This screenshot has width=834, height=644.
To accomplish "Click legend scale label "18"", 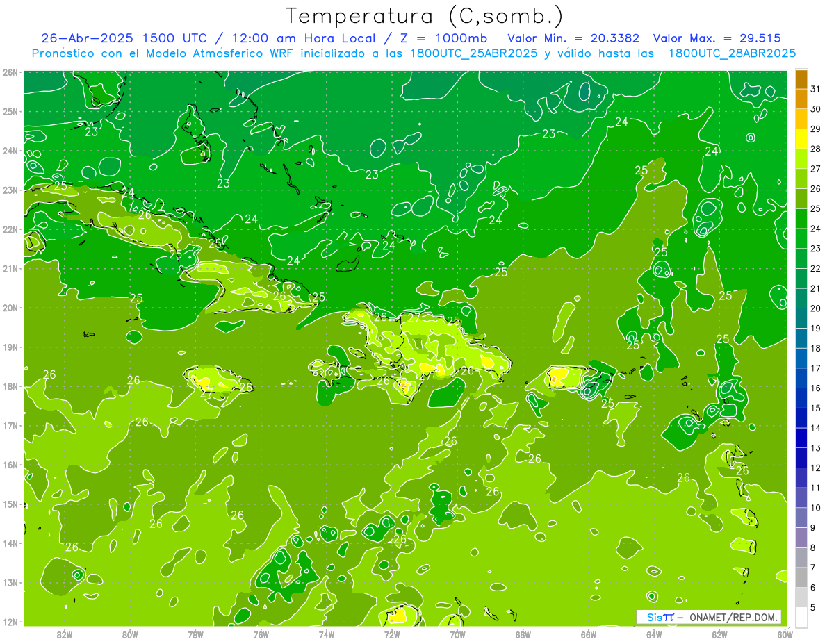I will click(816, 348).
